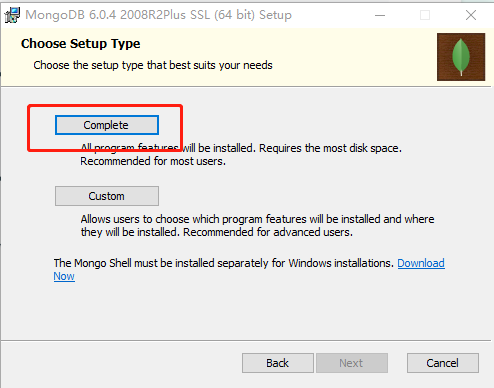Cancel the MongoDB installation
Screen dimensions: 494x388
click(x=443, y=363)
